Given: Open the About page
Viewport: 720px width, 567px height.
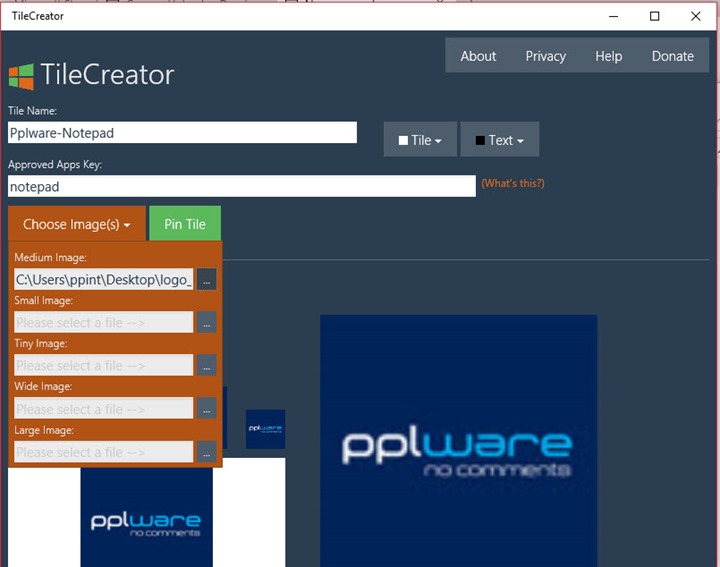Looking at the screenshot, I should coord(478,56).
